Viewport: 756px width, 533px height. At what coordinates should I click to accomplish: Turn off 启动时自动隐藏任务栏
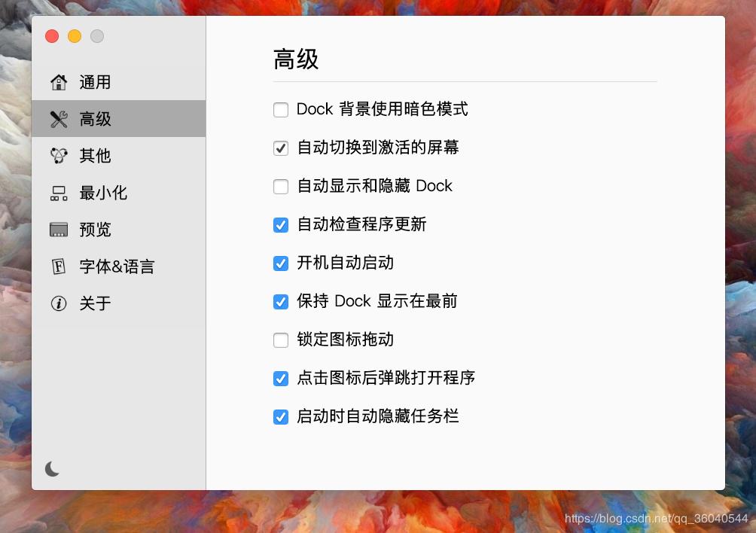click(x=280, y=416)
